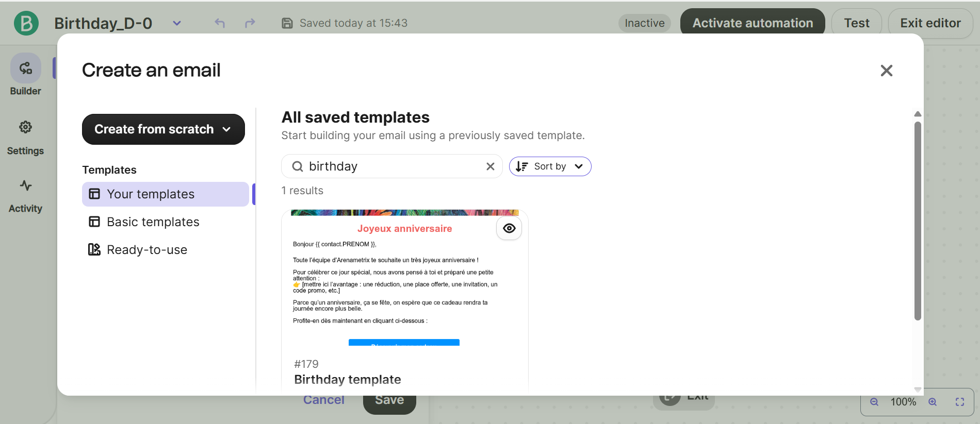Click the fullscreen canvas icon
This screenshot has height=424, width=980.
click(x=959, y=402)
